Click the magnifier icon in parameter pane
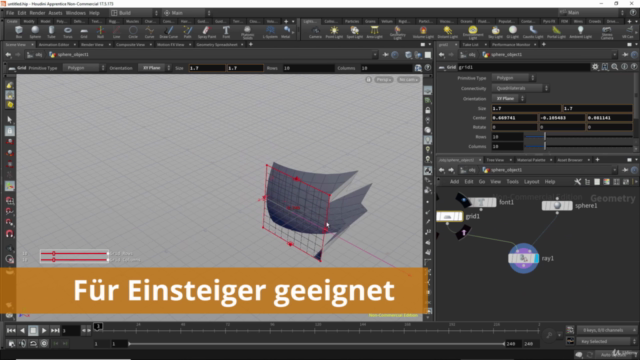The height and width of the screenshot is (360, 640). 615,67
